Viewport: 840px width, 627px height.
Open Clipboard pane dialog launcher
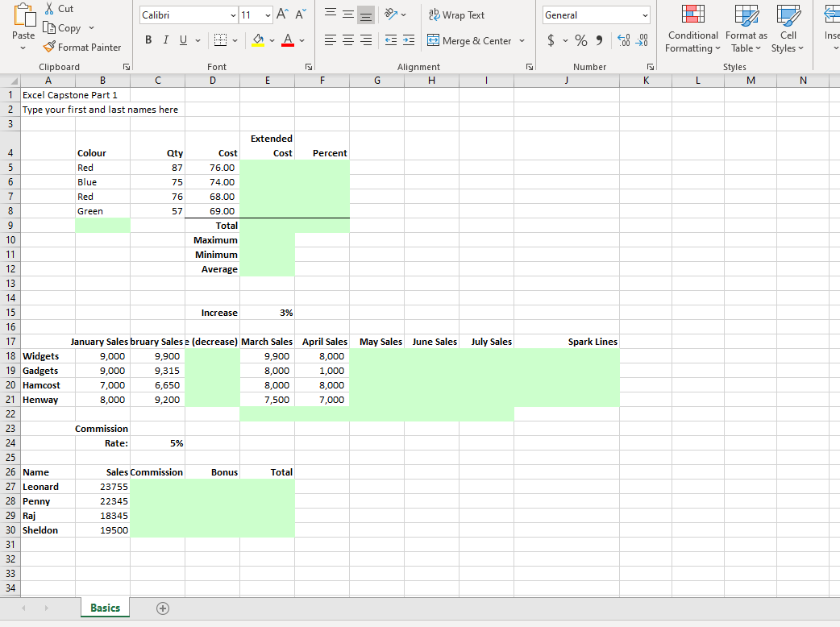pos(127,67)
